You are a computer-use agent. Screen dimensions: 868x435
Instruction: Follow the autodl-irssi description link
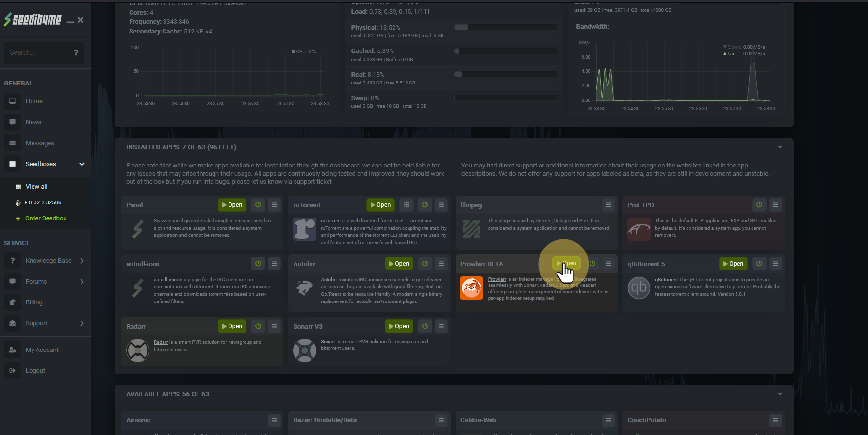pos(165,280)
